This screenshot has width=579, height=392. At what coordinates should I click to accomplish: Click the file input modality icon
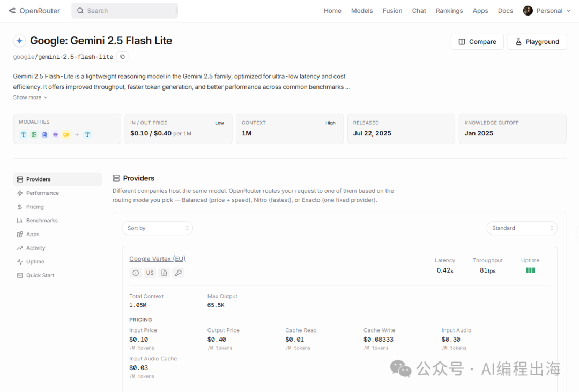[x=44, y=134]
